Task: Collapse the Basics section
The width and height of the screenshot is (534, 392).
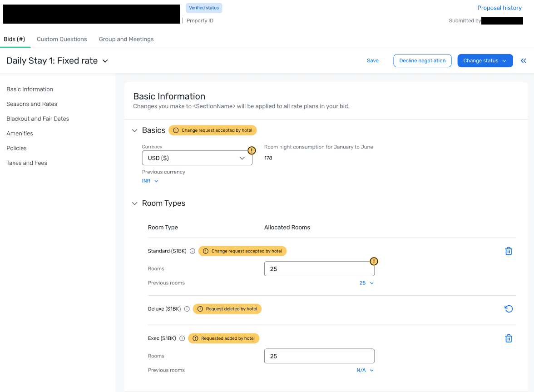Action: click(134, 130)
